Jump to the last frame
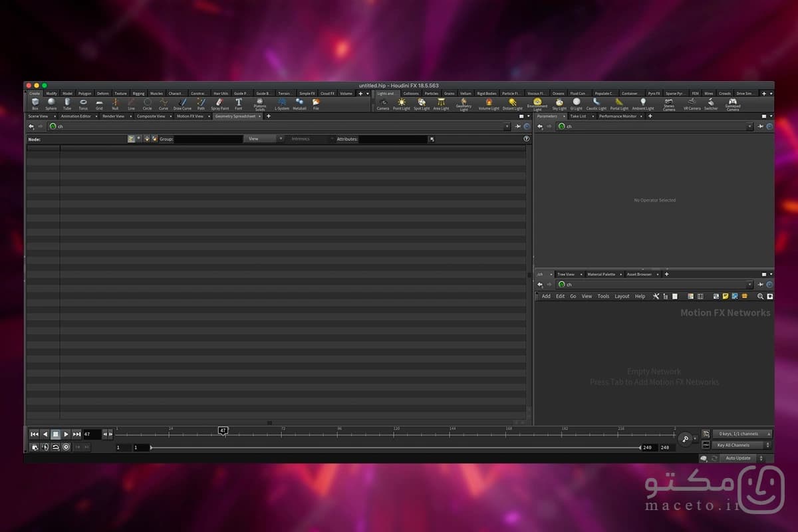The image size is (798, 532). pyautogui.click(x=76, y=434)
